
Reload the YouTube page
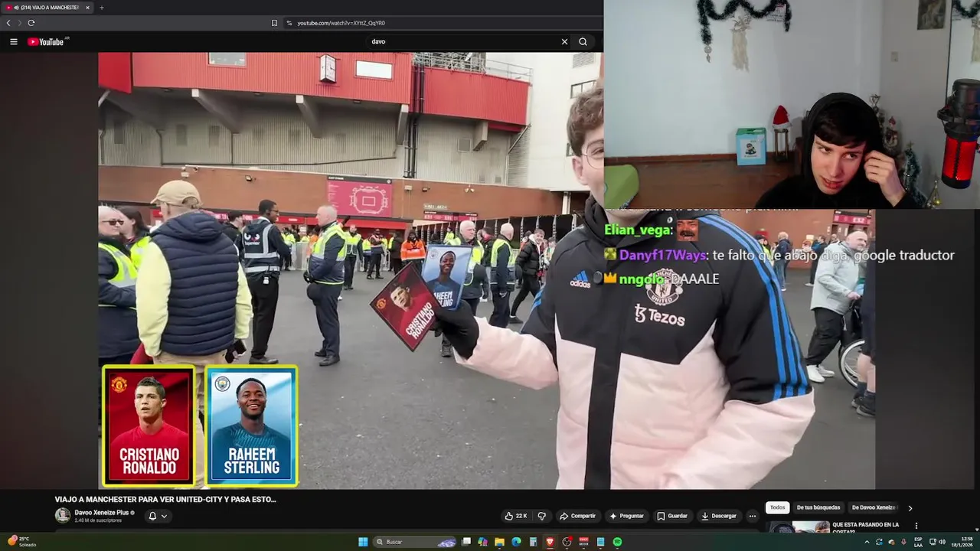tap(31, 23)
